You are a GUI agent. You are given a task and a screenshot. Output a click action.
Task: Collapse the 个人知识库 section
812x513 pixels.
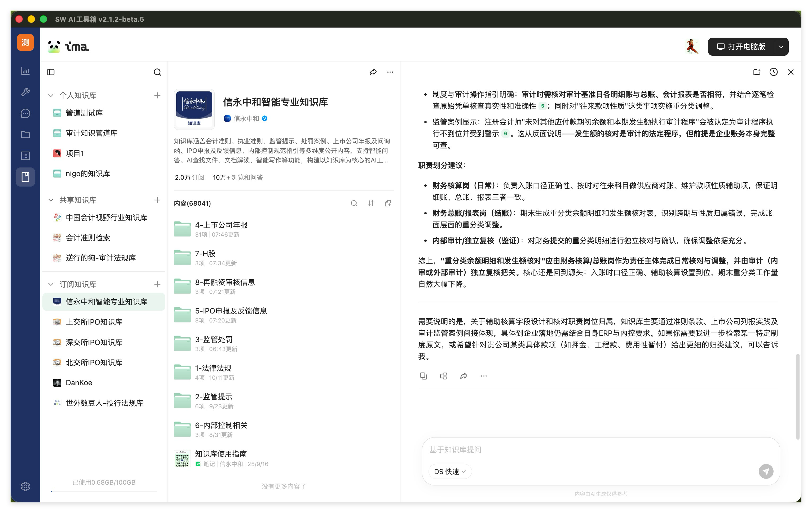coord(51,95)
